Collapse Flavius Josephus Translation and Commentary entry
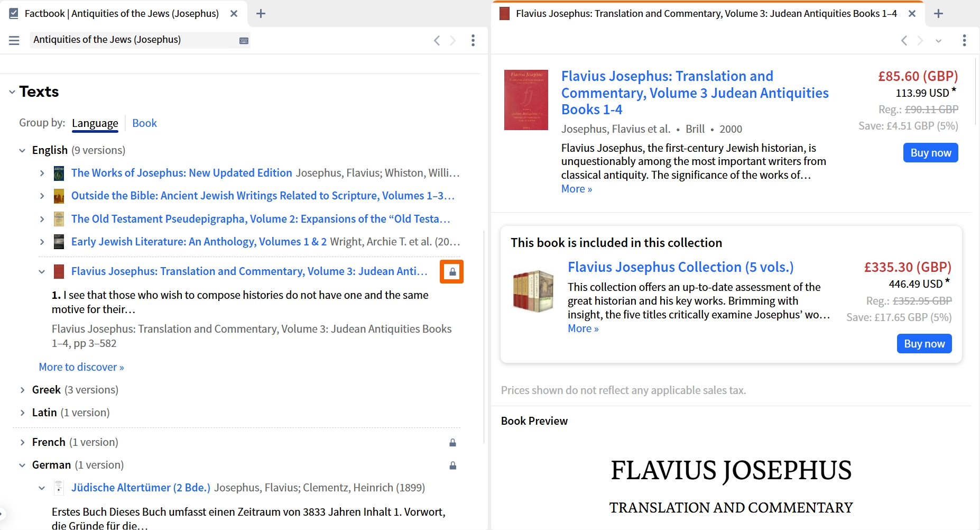Viewport: 980px width, 530px height. pos(42,272)
